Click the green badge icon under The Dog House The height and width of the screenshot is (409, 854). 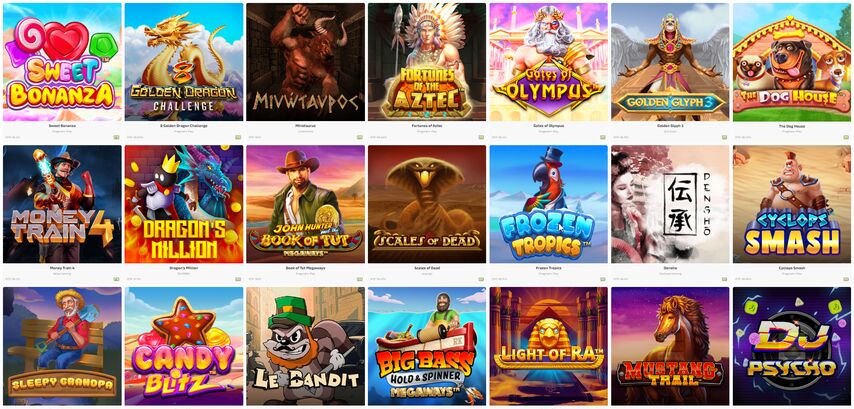point(846,137)
